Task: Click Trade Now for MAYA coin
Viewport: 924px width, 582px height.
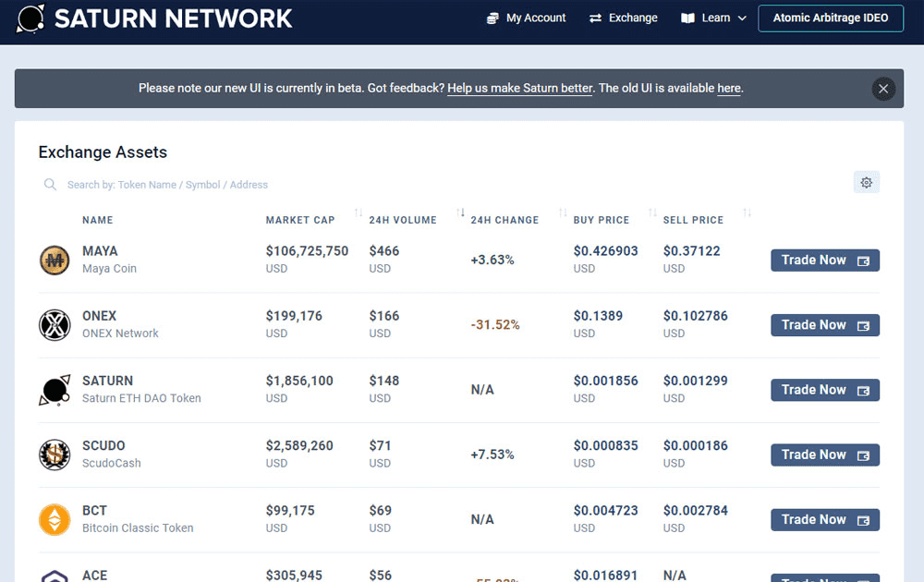Action: [824, 260]
